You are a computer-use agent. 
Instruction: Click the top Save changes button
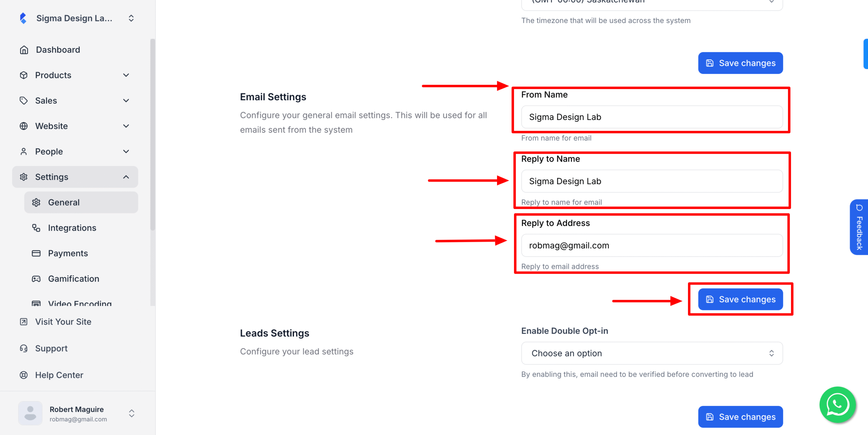pos(740,63)
